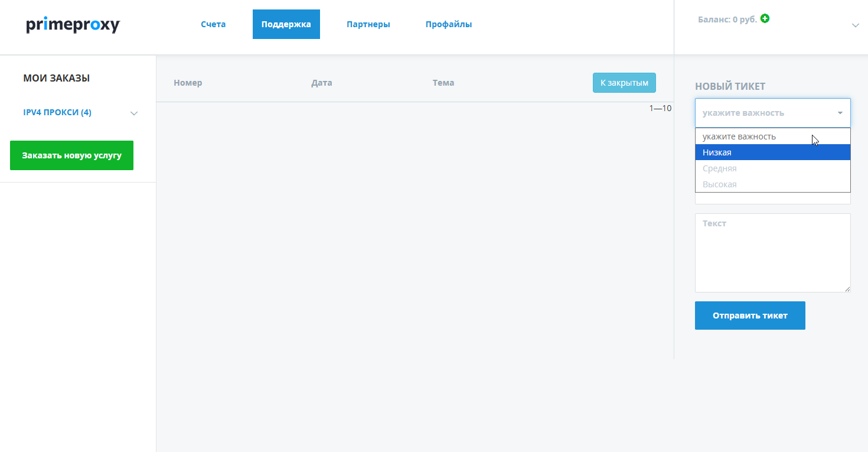Click the Тема column header

pos(443,83)
